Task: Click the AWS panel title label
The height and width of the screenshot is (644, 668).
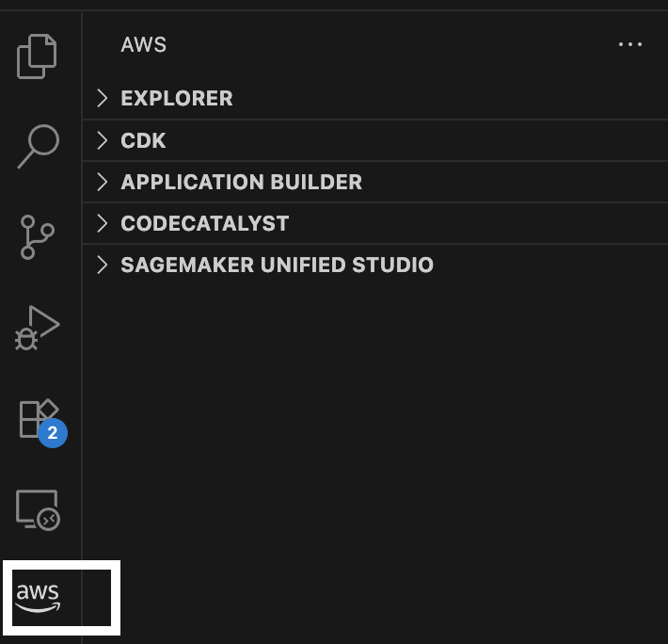Action: [143, 44]
